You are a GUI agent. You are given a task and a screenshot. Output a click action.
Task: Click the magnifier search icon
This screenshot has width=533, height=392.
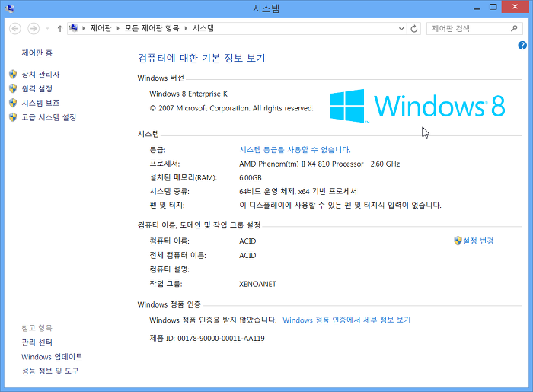pos(514,28)
